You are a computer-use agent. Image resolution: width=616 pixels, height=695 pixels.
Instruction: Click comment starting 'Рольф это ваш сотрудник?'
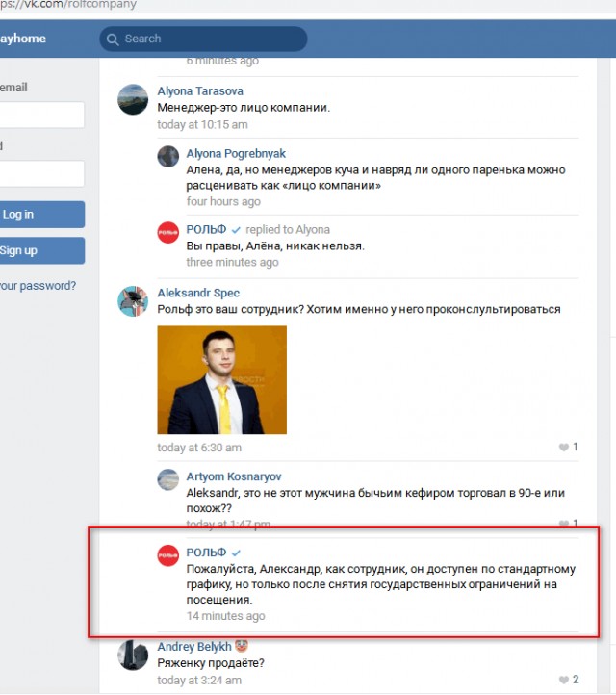point(359,309)
